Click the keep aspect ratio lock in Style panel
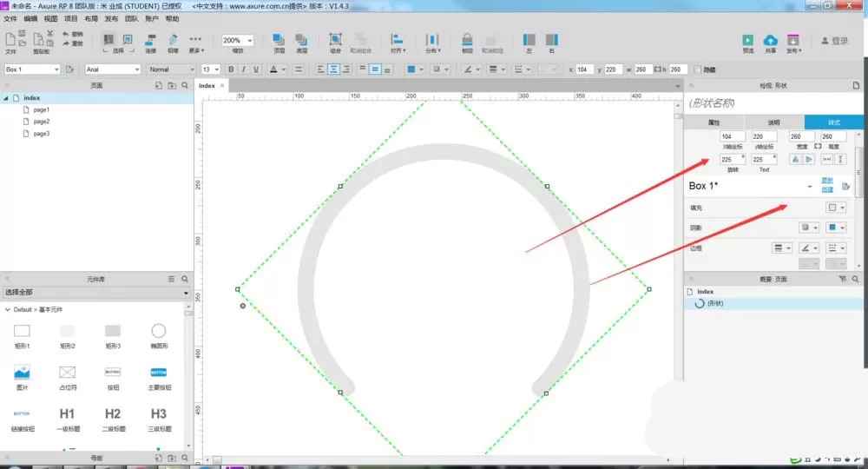Viewport: 868px width, 469px height. pyautogui.click(x=818, y=146)
